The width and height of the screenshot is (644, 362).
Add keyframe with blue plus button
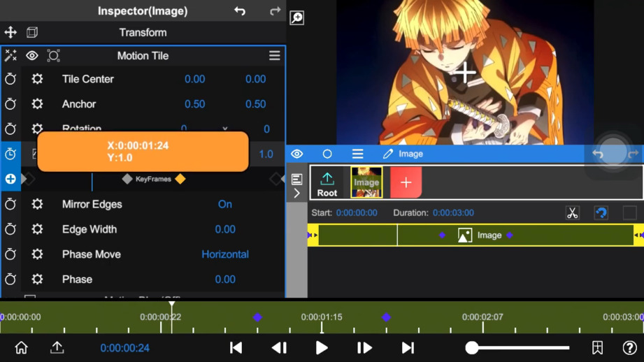pyautogui.click(x=10, y=179)
